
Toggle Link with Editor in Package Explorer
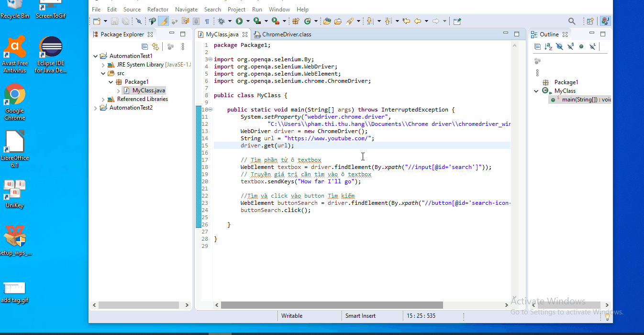155,46
